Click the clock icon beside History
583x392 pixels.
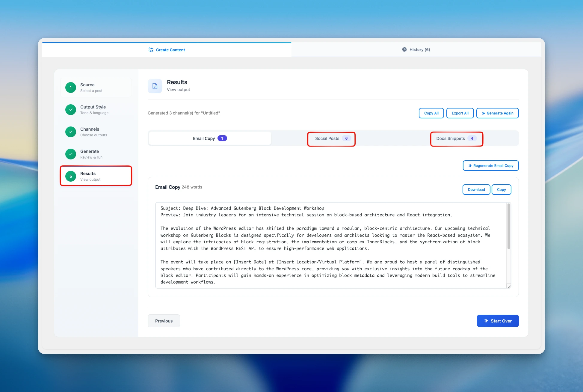click(404, 49)
